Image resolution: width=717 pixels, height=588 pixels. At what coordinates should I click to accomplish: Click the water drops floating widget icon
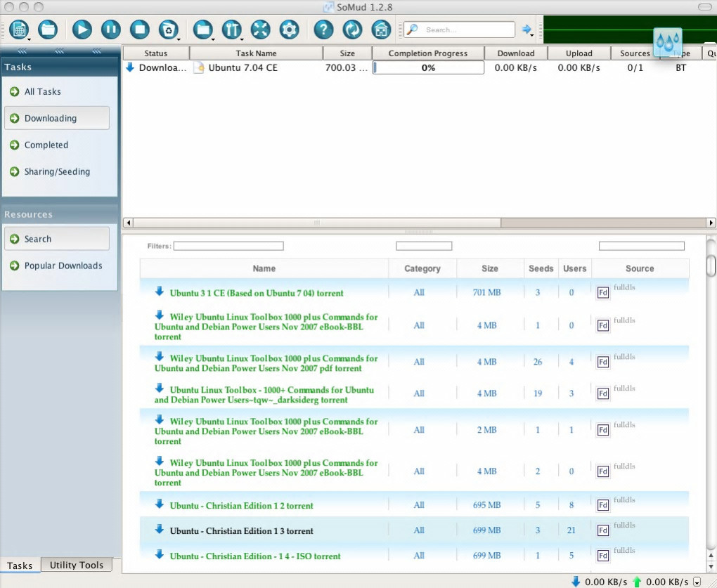(x=668, y=42)
